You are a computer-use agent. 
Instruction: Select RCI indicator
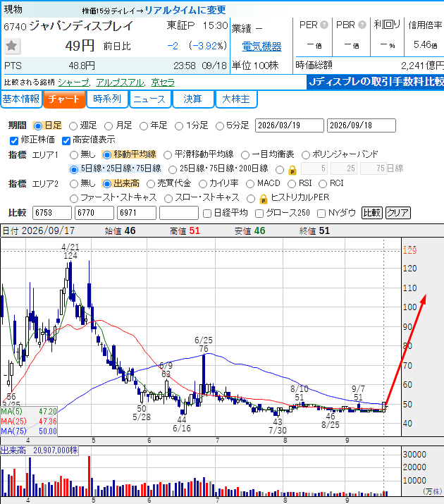click(323, 184)
